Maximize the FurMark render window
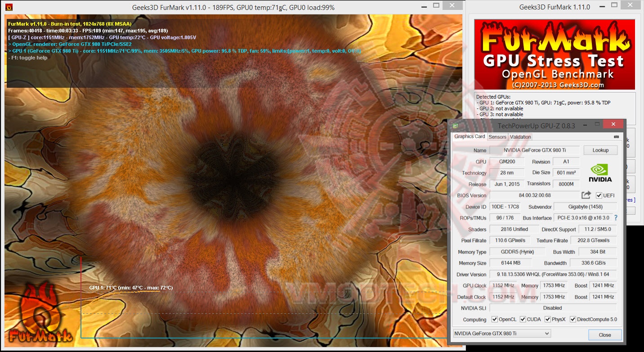The height and width of the screenshot is (352, 644). pos(436,6)
